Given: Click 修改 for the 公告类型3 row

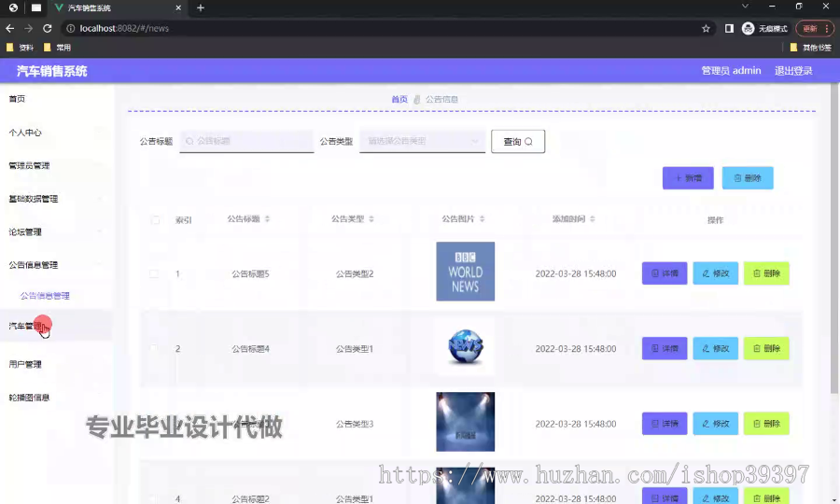Looking at the screenshot, I should coord(715,423).
